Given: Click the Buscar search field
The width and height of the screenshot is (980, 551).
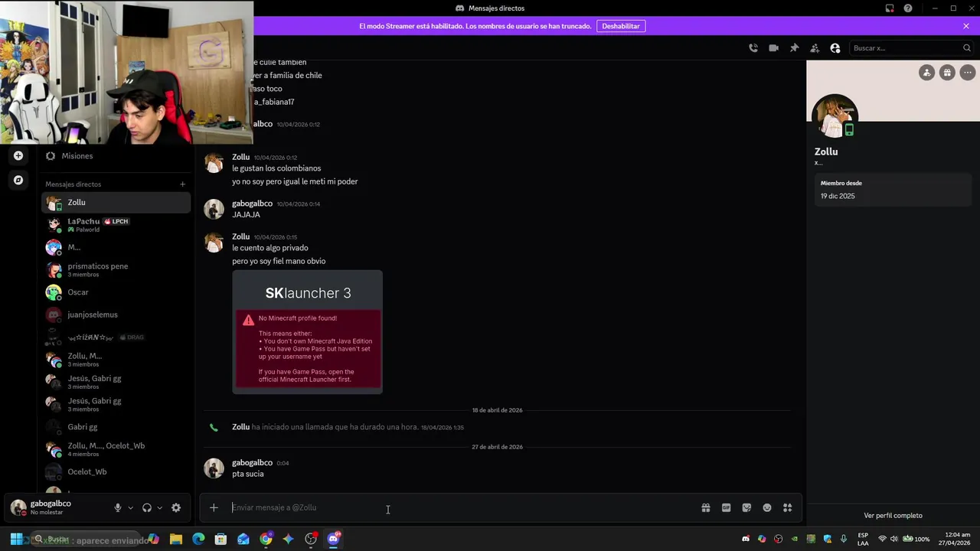Looking at the screenshot, I should 911,48.
